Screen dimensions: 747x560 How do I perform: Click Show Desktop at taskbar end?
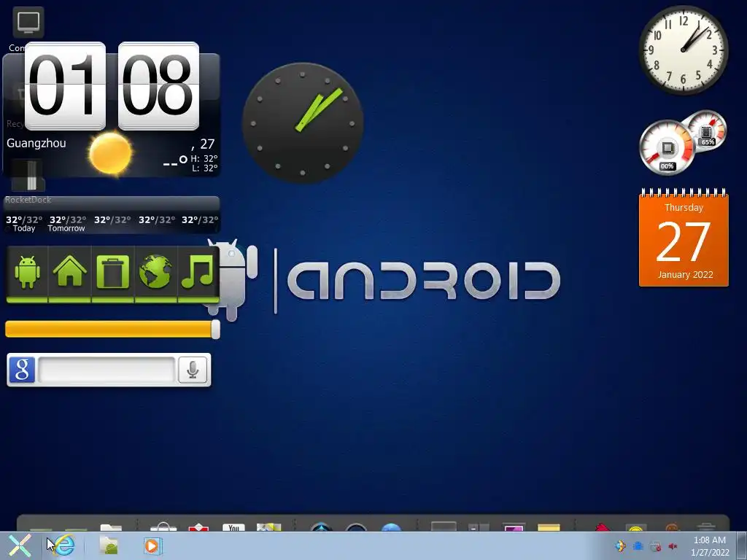[x=742, y=545]
